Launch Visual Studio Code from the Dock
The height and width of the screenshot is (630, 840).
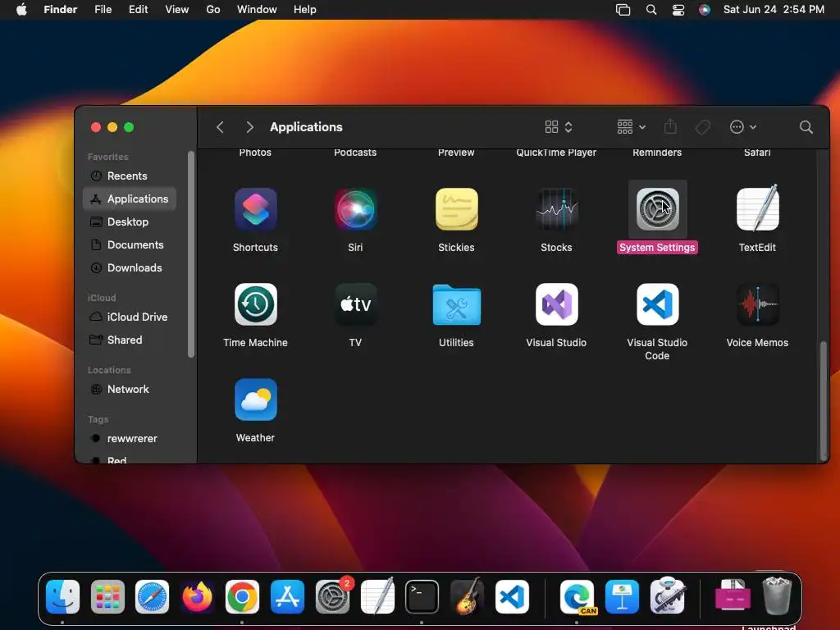click(512, 597)
